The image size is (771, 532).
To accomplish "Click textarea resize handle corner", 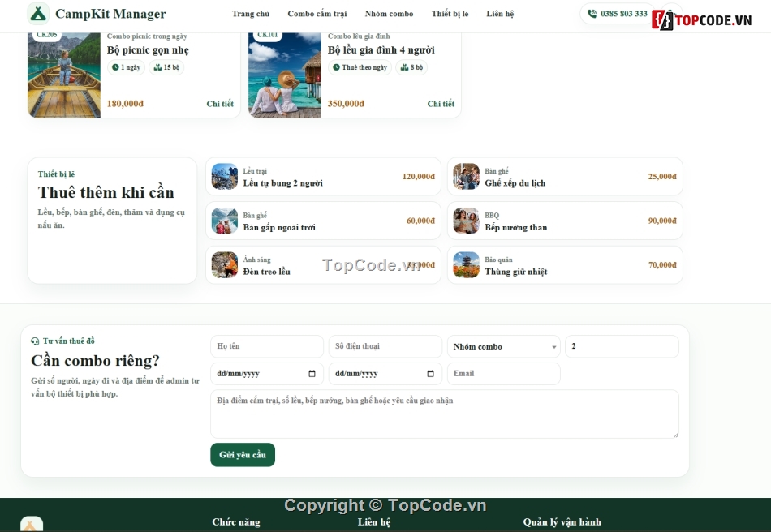I will click(675, 435).
